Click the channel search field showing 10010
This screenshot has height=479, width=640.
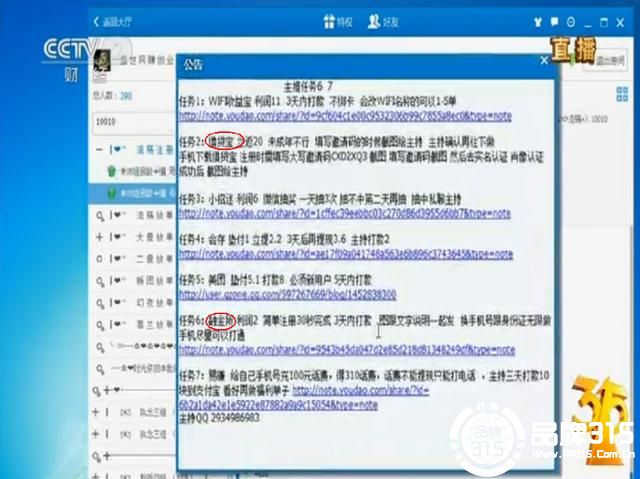[135, 122]
